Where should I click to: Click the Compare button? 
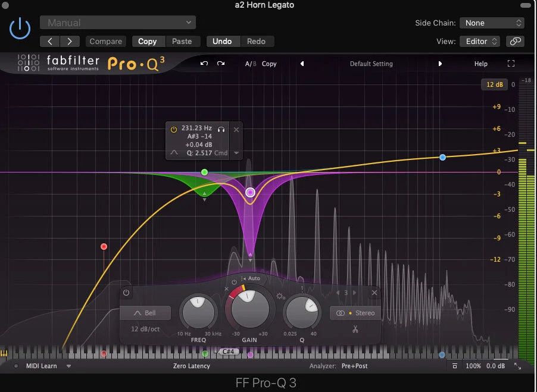(x=106, y=42)
